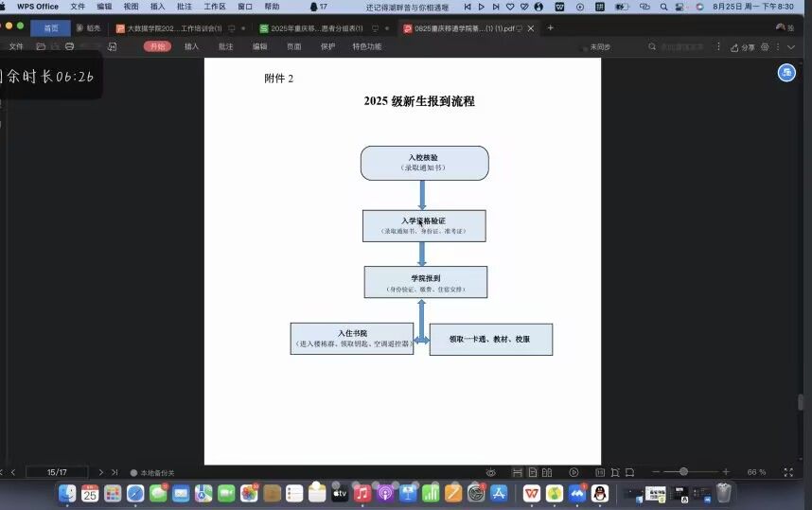The height and width of the screenshot is (510, 812).
Task: Open new tab with plus button
Action: click(x=551, y=28)
